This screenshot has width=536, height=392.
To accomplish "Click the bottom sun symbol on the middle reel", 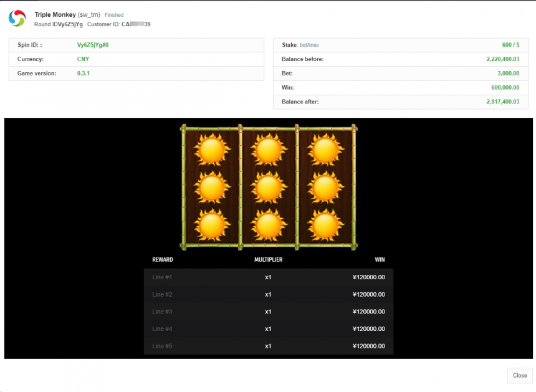I will pyautogui.click(x=269, y=224).
